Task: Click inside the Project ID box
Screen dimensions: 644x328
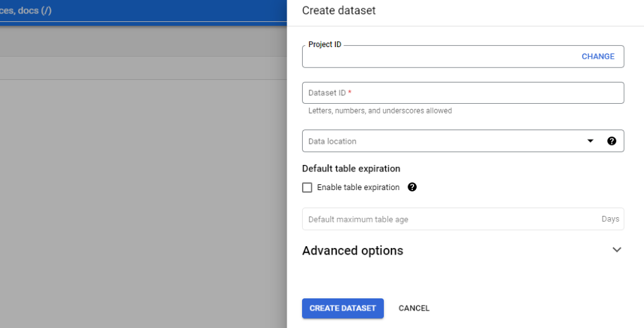Action: pyautogui.click(x=439, y=57)
